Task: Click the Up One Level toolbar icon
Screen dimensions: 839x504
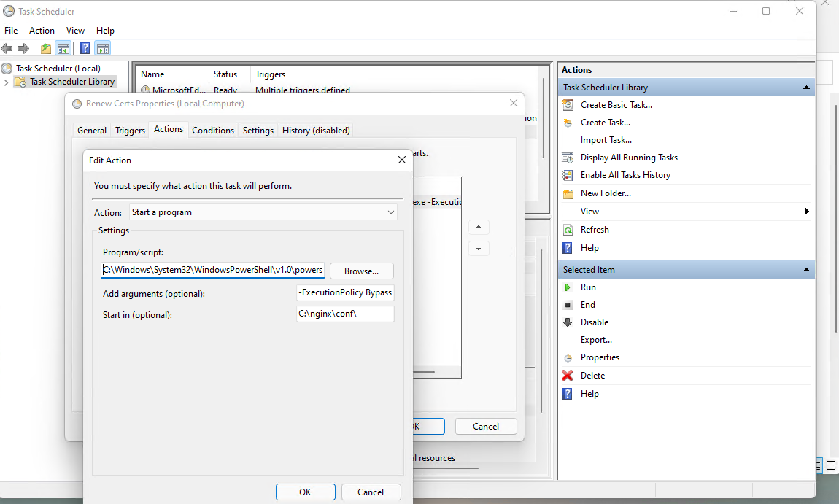Action: (46, 49)
